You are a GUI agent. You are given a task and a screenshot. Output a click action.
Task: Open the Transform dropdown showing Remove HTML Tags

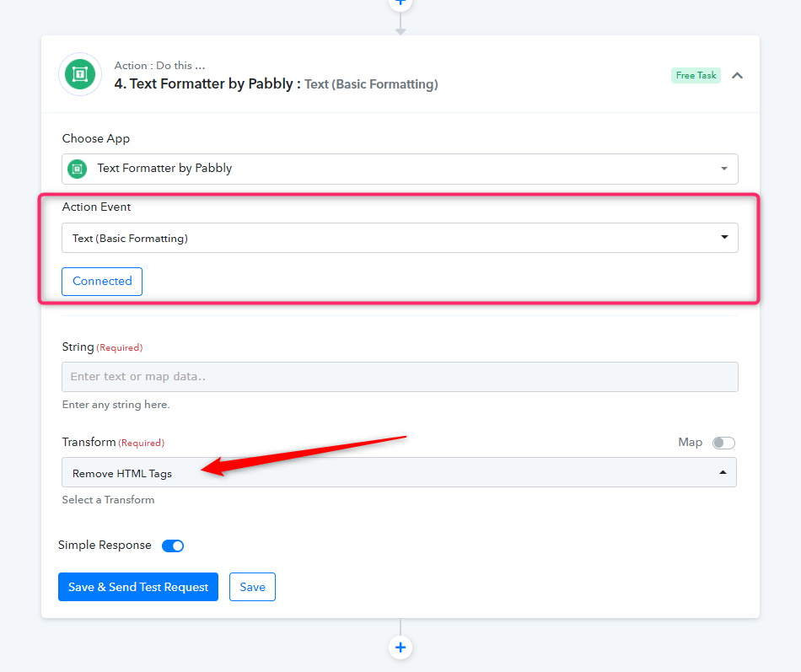[x=399, y=472]
